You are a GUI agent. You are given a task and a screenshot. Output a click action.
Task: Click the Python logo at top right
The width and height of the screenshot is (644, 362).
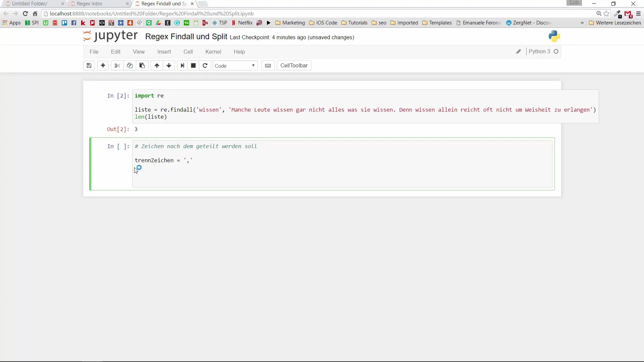[x=554, y=36]
